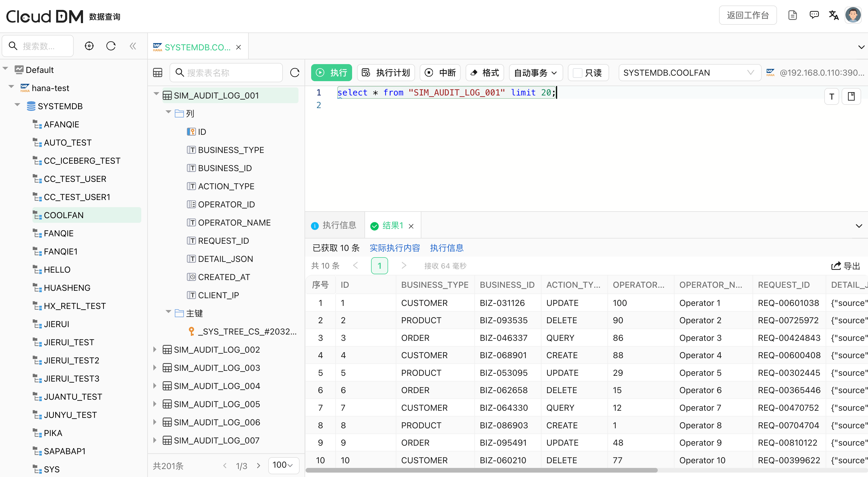Image resolution: width=868 pixels, height=477 pixels.
Task: Click the 中断 interrupt button
Action: click(440, 73)
